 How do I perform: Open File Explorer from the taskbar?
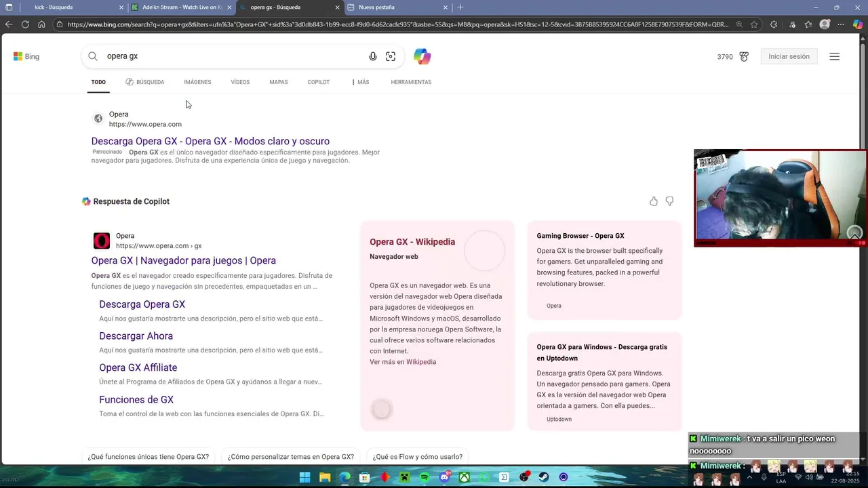(325, 477)
